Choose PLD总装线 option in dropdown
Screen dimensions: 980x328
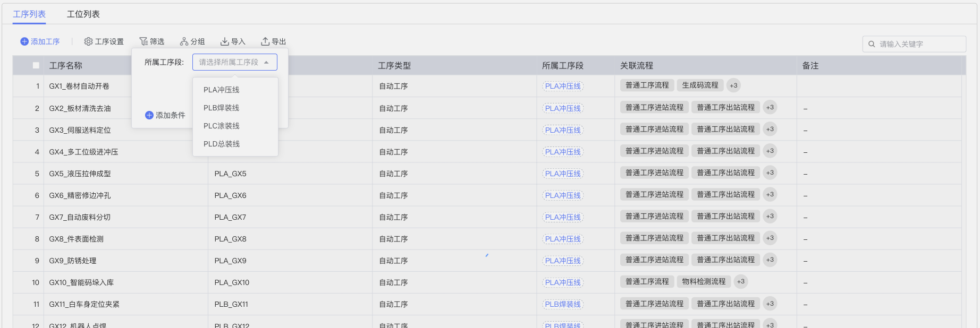click(x=222, y=144)
